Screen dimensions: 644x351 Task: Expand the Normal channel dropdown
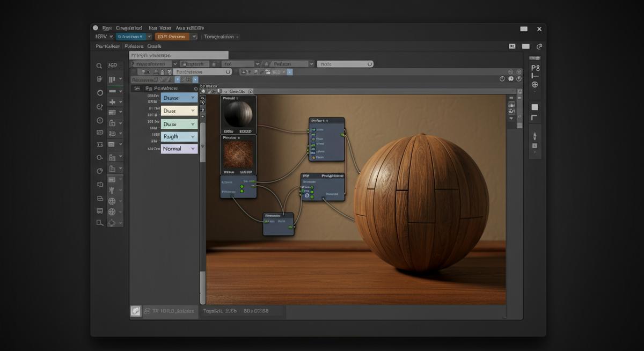(179, 149)
